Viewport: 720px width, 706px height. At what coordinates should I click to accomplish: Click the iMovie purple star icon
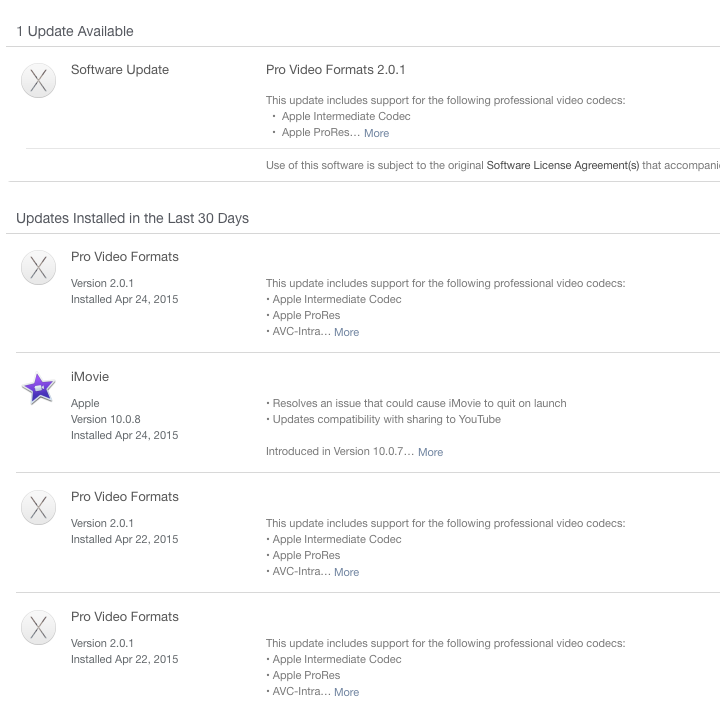click(39, 388)
